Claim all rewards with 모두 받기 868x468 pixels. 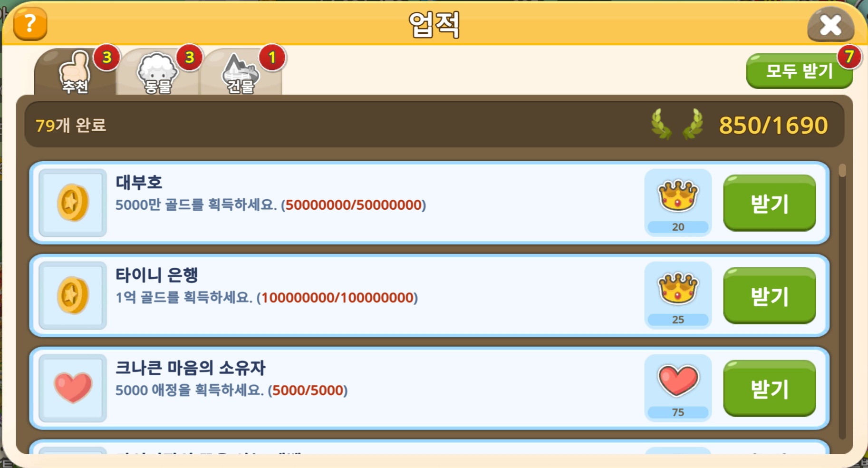click(799, 71)
